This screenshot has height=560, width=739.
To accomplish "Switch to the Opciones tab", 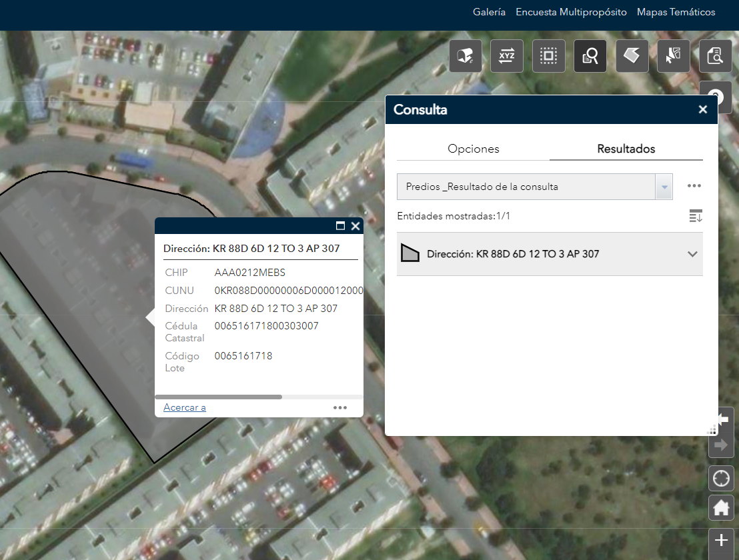I will coord(473,149).
